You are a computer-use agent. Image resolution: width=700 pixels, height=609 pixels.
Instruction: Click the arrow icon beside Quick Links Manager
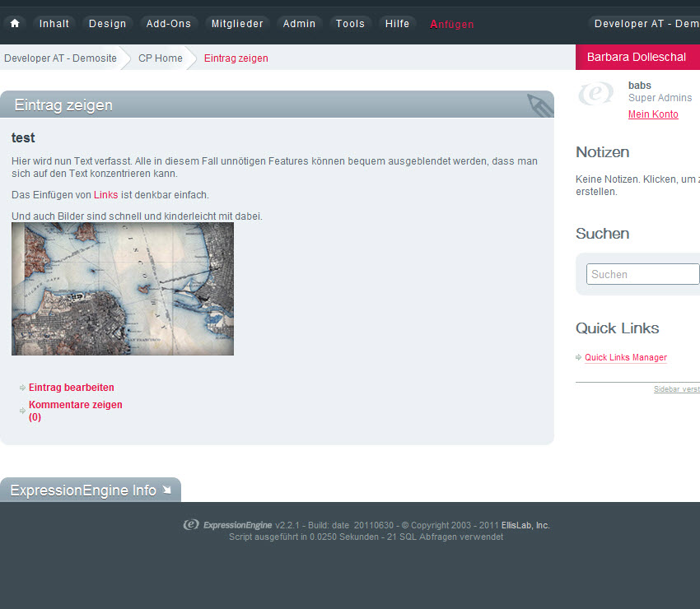[x=577, y=357]
